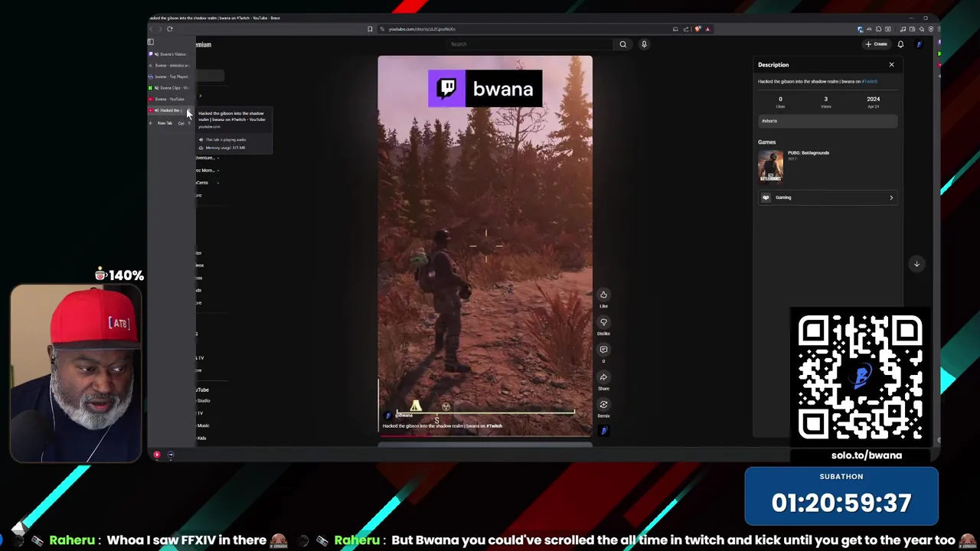Open the YouTube account avatar menu
The height and width of the screenshot is (551, 980).
tap(919, 44)
